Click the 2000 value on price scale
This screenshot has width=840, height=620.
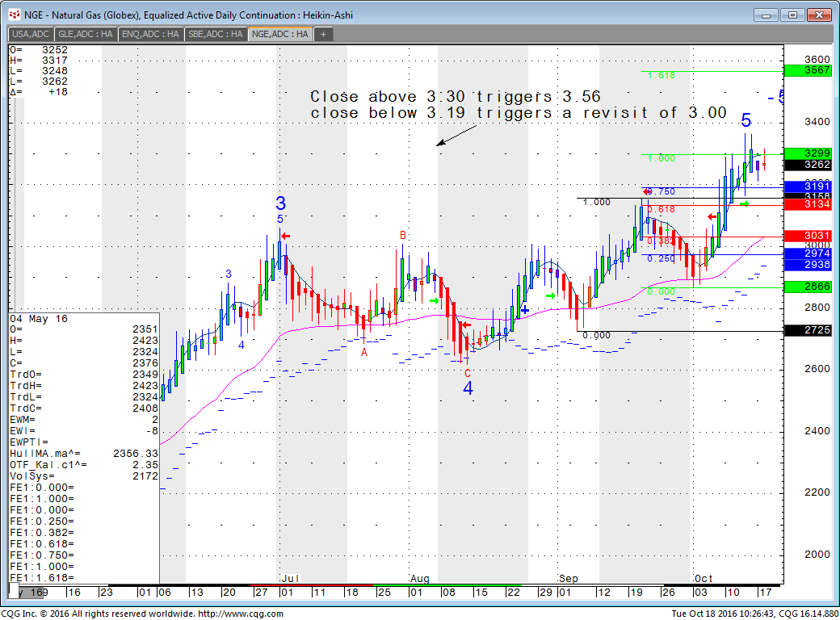click(817, 555)
